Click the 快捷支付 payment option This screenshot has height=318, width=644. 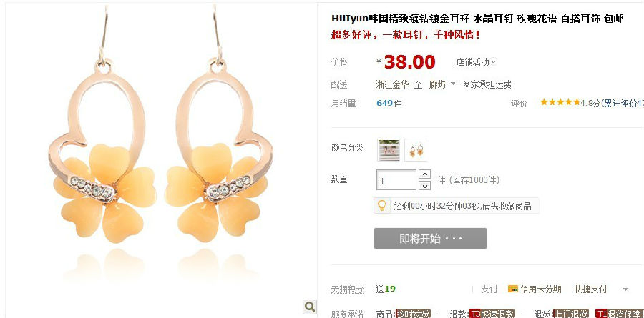[x=590, y=289]
